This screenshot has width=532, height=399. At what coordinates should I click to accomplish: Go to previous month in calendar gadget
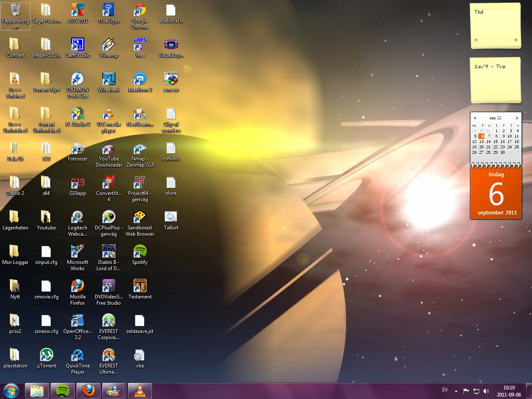[x=475, y=118]
